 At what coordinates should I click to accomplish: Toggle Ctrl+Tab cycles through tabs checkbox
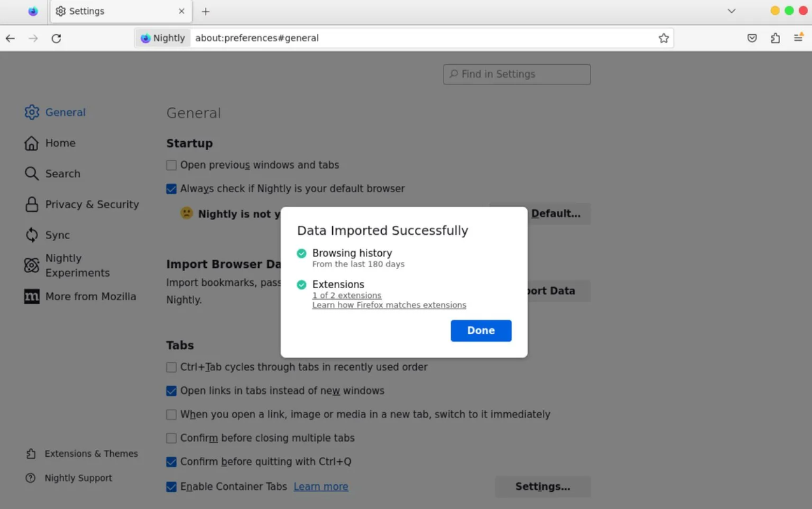pyautogui.click(x=171, y=367)
